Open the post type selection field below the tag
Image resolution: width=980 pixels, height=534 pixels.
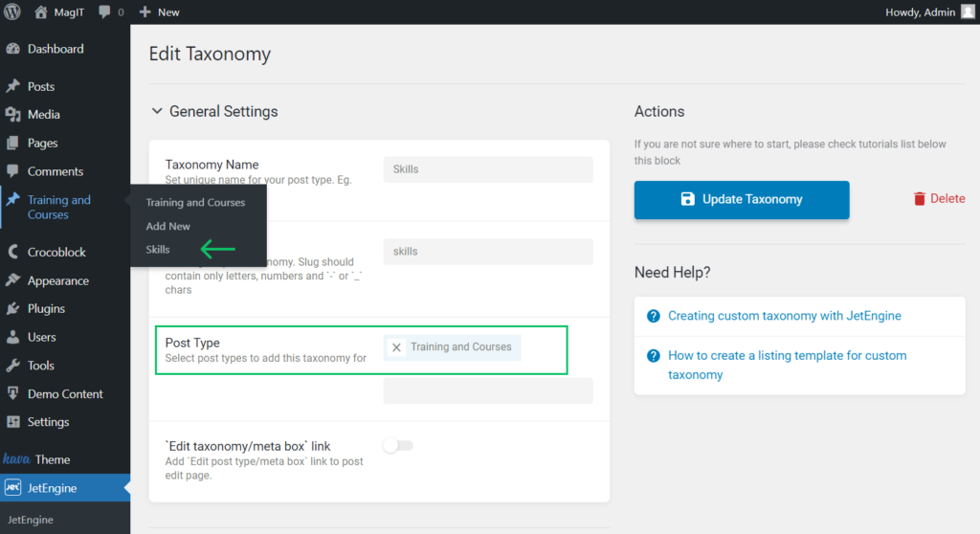(488, 390)
